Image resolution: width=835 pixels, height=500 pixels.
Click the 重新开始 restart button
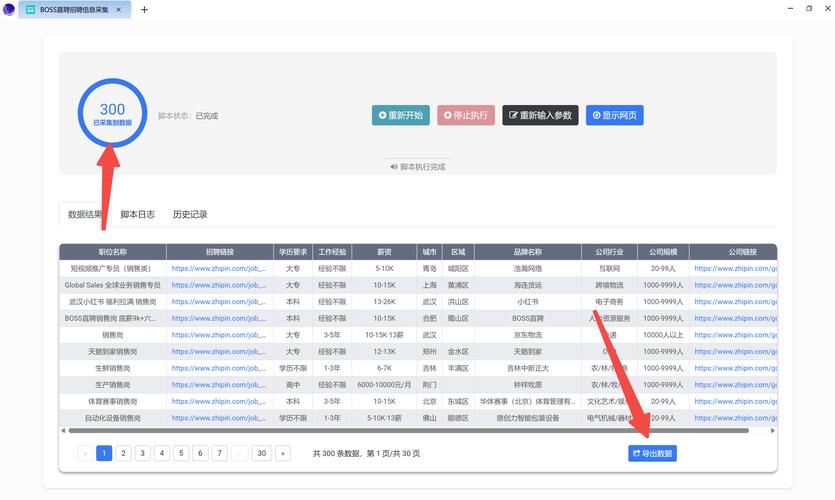pyautogui.click(x=400, y=115)
